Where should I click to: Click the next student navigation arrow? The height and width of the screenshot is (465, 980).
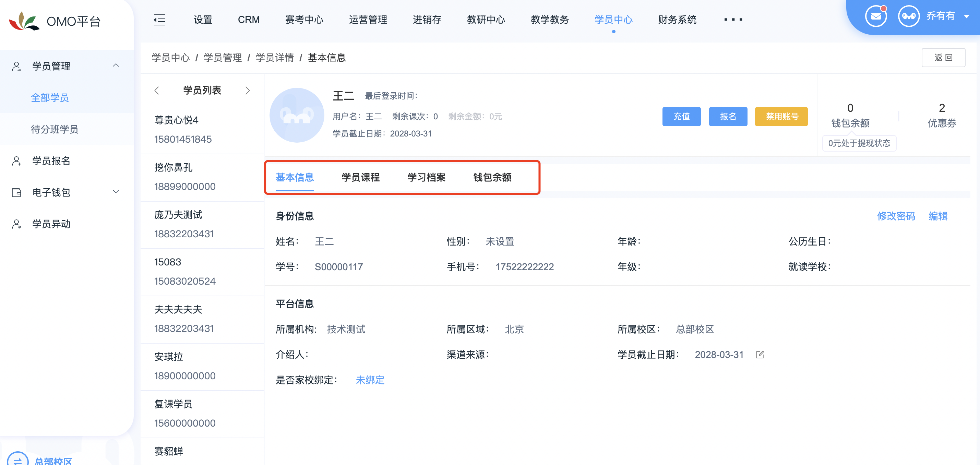[x=248, y=91]
